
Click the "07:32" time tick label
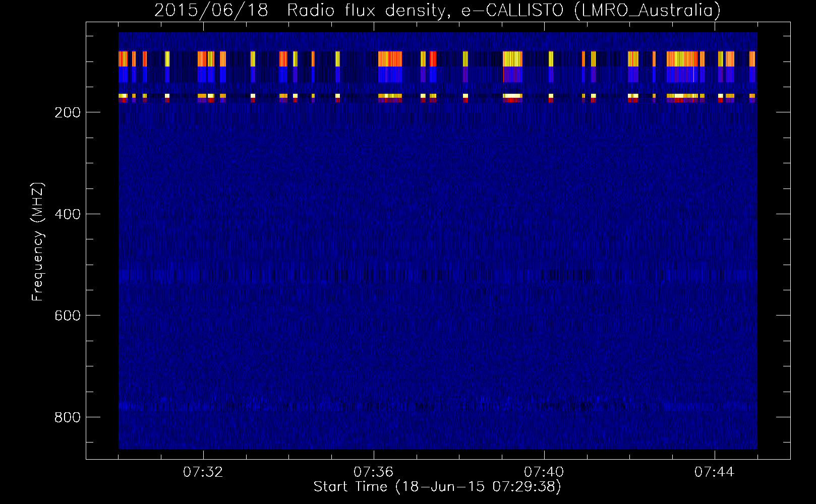203,472
